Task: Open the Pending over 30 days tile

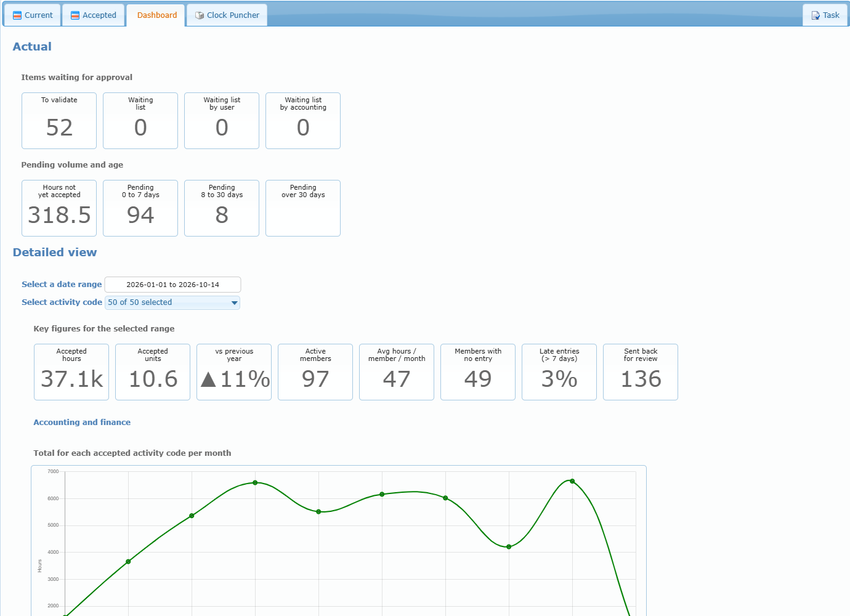Action: [x=303, y=208]
